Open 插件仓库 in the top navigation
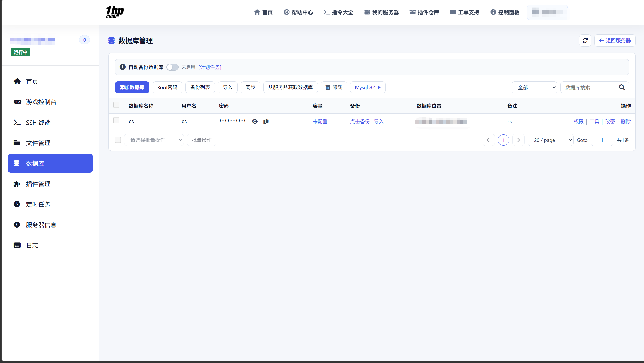The image size is (644, 363). tap(424, 12)
